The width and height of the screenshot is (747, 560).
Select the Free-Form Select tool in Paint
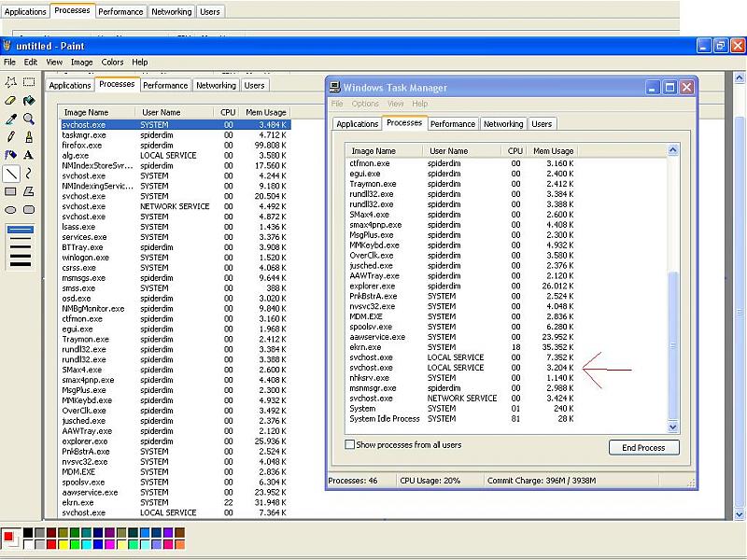point(10,82)
